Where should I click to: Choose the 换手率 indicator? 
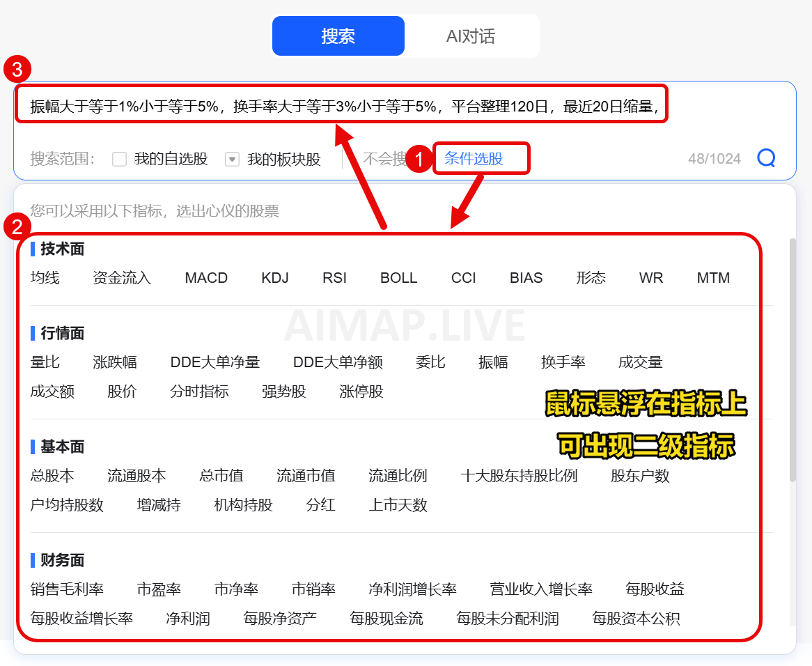[x=563, y=362]
